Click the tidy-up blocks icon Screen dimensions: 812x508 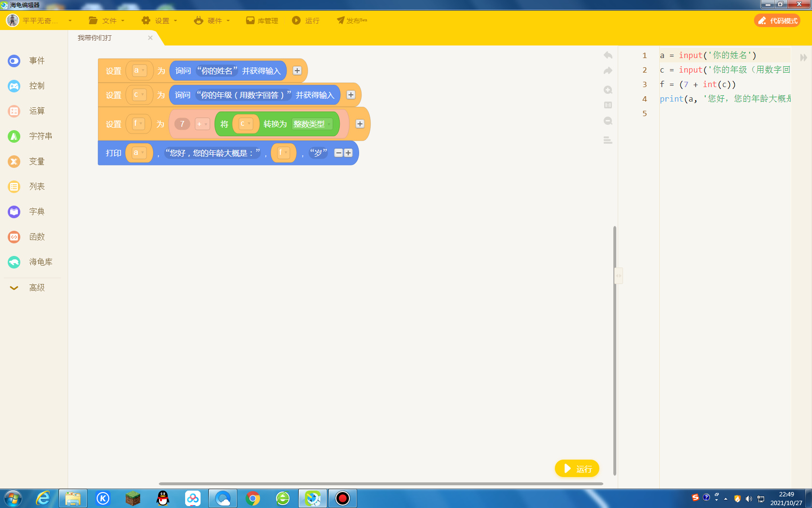[x=608, y=140]
